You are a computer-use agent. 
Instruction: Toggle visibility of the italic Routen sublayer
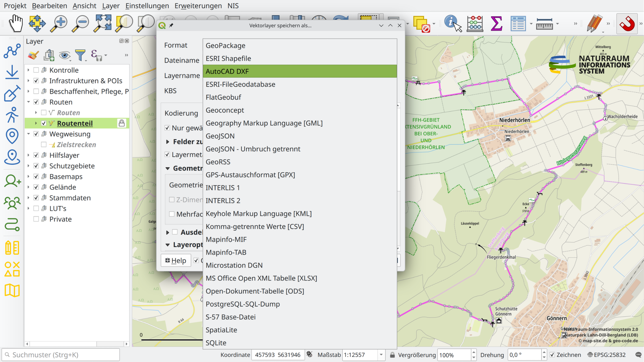[43, 112]
